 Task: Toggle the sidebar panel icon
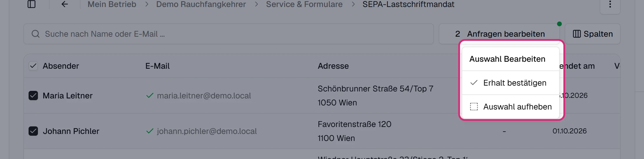[x=32, y=4]
